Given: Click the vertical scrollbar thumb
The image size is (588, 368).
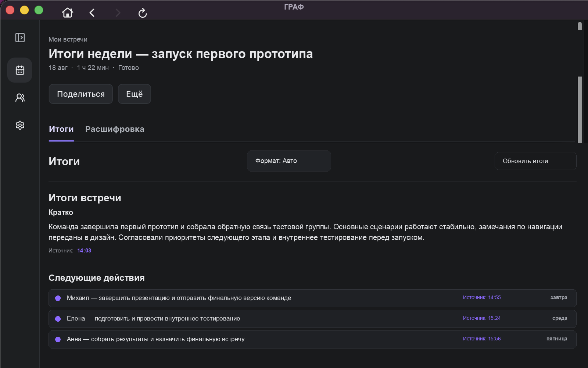Looking at the screenshot, I should [x=580, y=109].
